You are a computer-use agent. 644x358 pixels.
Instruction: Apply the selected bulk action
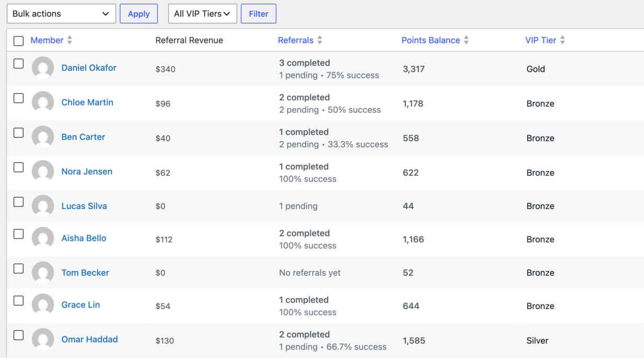click(x=139, y=14)
